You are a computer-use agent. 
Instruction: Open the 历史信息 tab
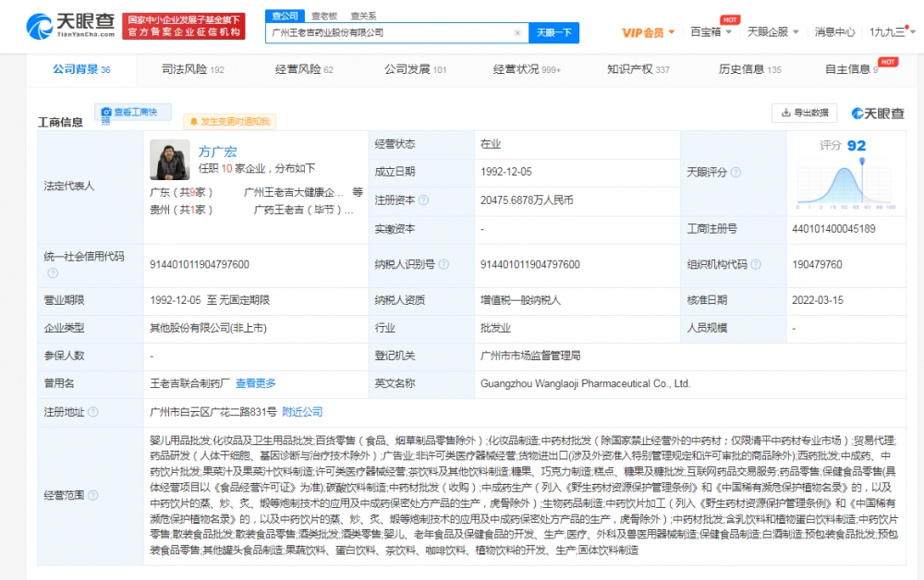click(749, 69)
